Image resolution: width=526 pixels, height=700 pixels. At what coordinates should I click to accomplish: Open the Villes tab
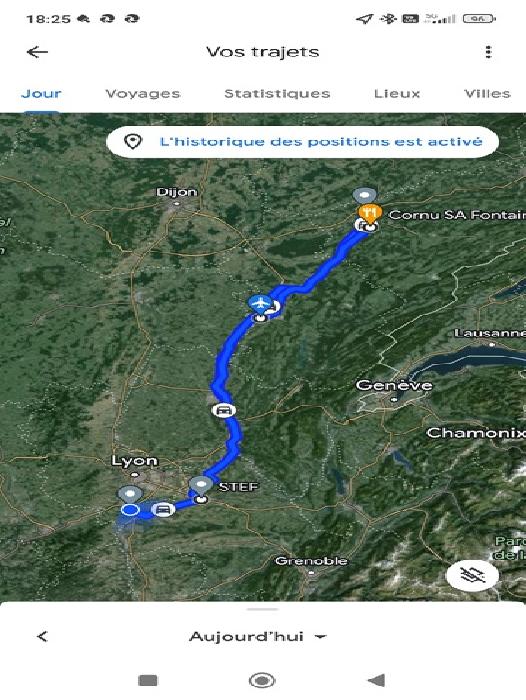[x=487, y=94]
